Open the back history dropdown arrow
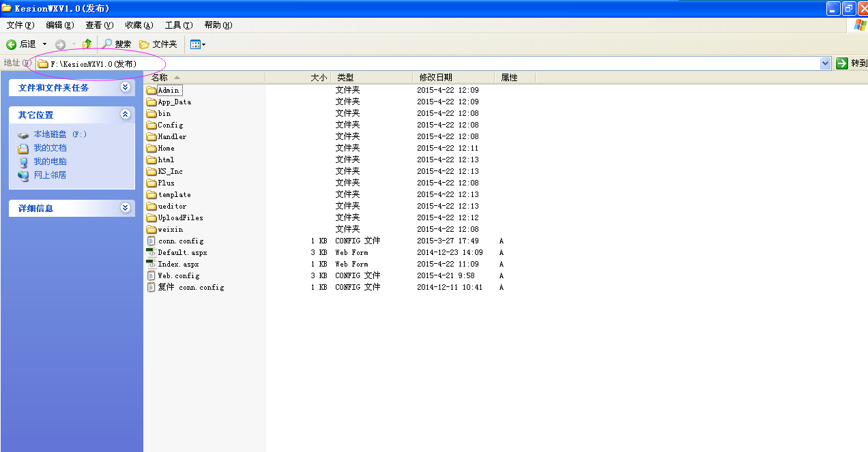 pos(44,44)
